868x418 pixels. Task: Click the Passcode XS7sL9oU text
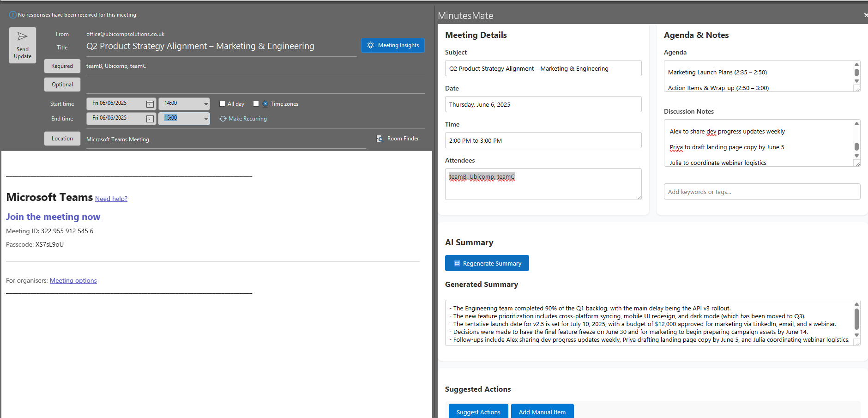pyautogui.click(x=35, y=244)
